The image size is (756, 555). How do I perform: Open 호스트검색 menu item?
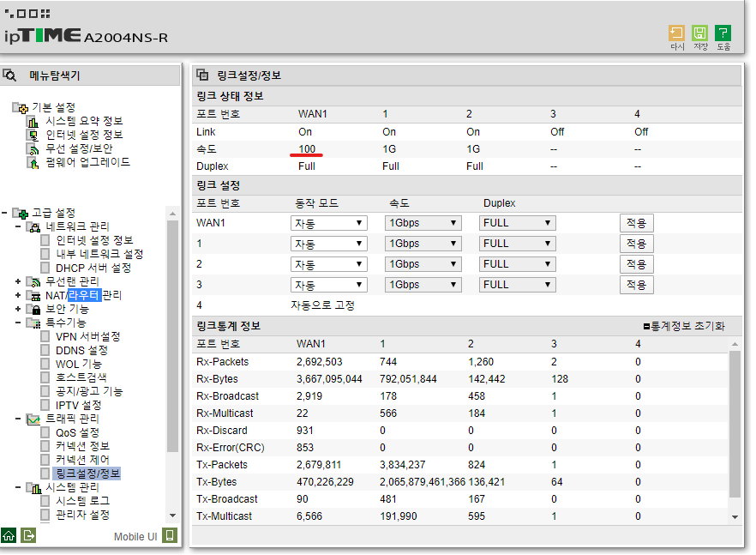[81, 377]
